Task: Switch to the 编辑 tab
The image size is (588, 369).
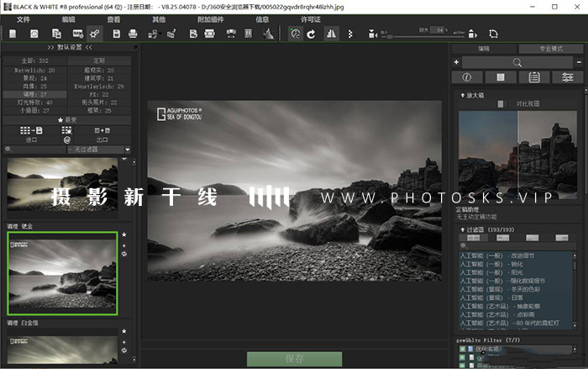Action: click(x=484, y=49)
